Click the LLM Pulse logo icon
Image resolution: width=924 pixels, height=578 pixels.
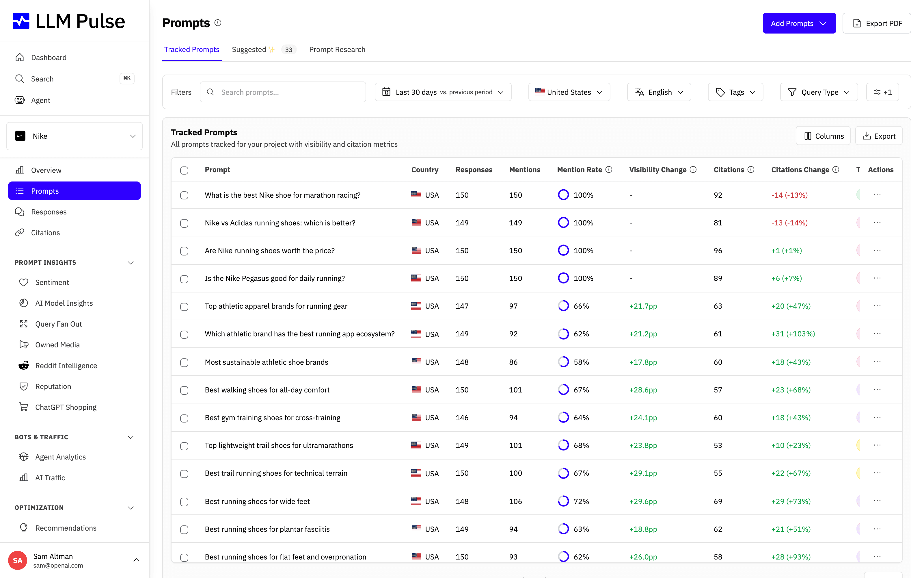[x=21, y=21]
